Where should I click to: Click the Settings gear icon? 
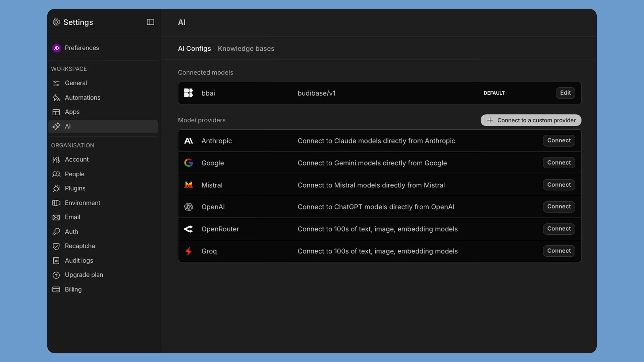[x=56, y=22]
